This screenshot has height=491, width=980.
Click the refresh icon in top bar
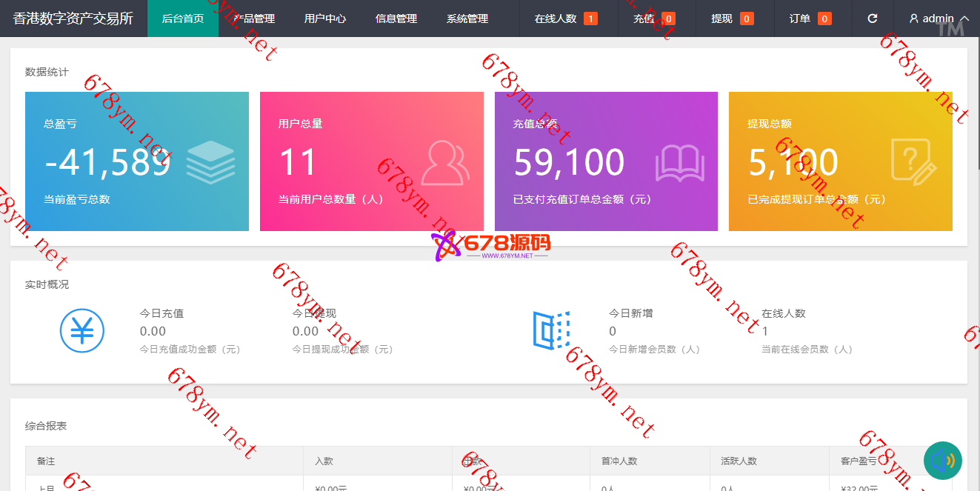(873, 19)
